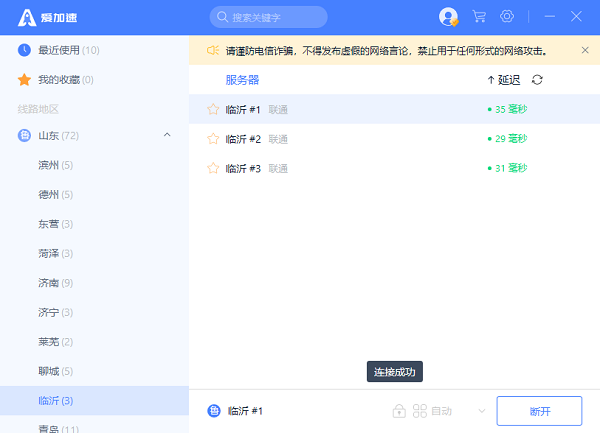Select server 临沂 #2 row
Image resolution: width=600 pixels, height=433 pixels.
[x=394, y=138]
